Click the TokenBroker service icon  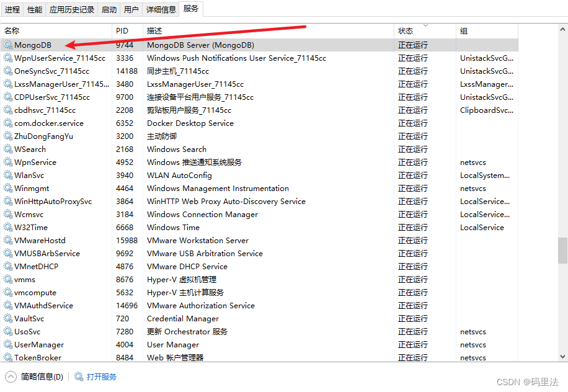tap(8, 358)
